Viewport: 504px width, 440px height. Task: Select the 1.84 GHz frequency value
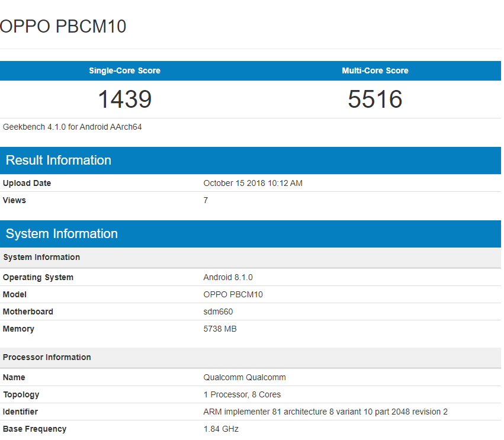(x=221, y=429)
